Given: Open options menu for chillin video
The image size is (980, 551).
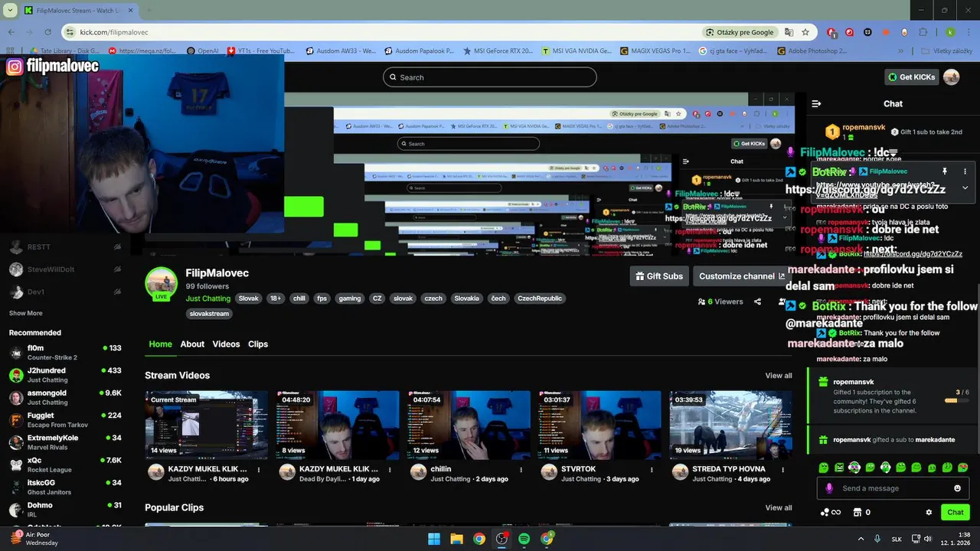Looking at the screenshot, I should click(x=521, y=469).
